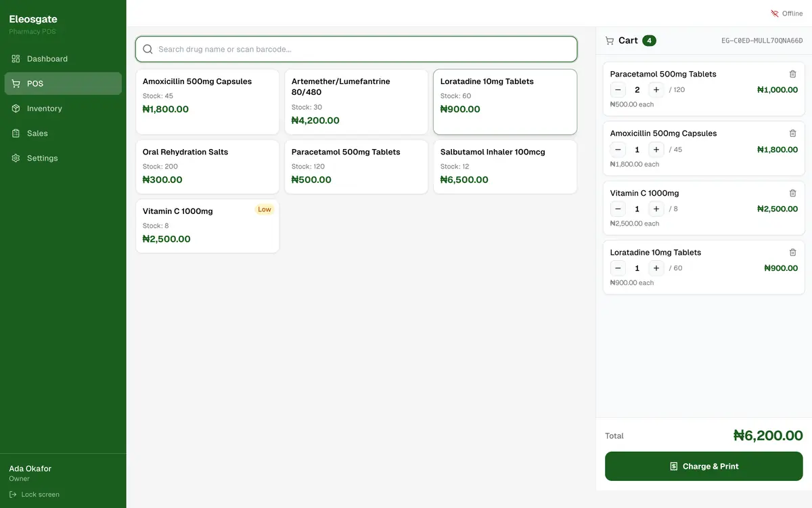812x508 pixels.
Task: Click "Stock: 200" on Oral Rehydration Salts
Action: click(x=160, y=167)
